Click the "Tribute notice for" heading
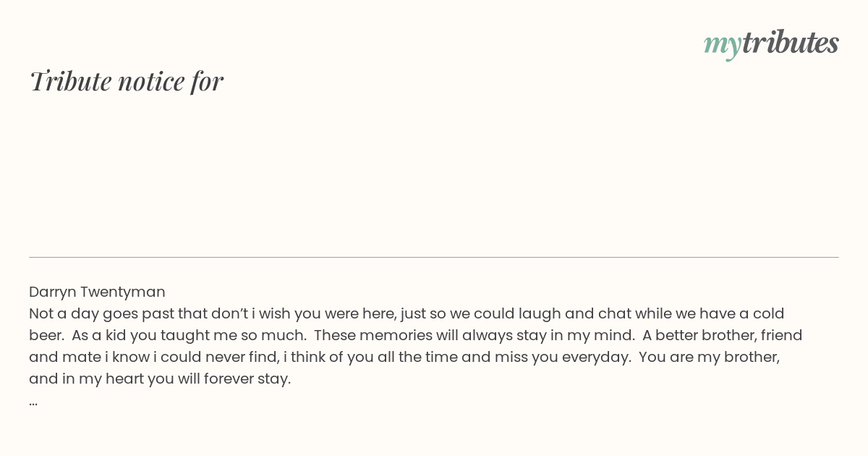 [x=126, y=81]
